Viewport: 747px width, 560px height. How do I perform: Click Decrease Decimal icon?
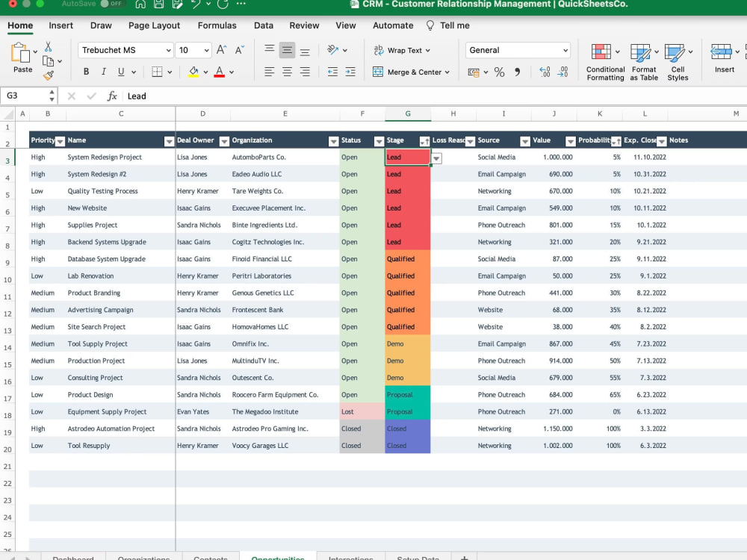click(562, 72)
